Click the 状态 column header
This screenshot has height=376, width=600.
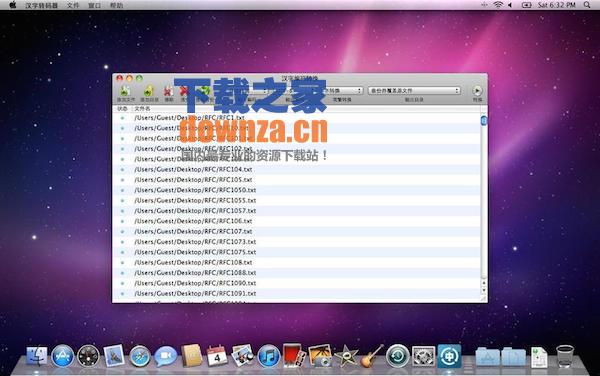click(122, 109)
